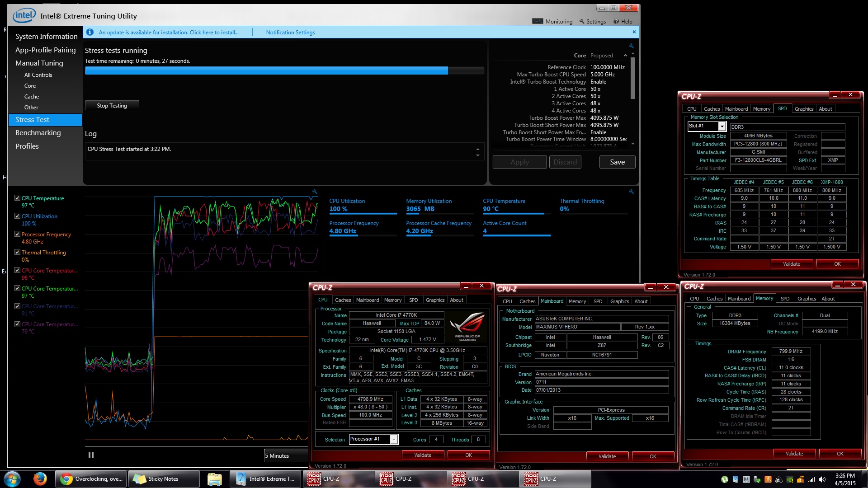Click Validate in CPU-Z SPD window
Viewport: 868px width, 488px height.
pyautogui.click(x=792, y=264)
